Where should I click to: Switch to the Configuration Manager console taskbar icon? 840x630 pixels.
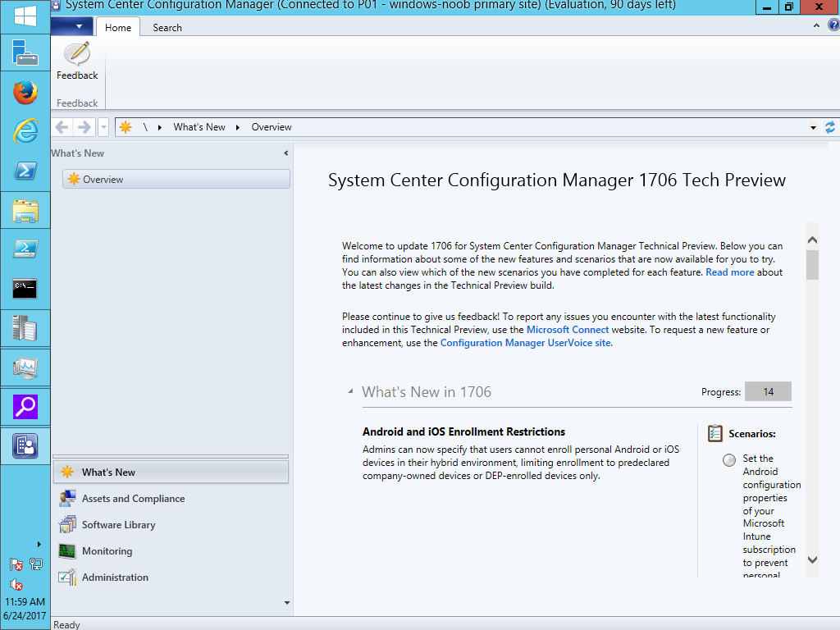pos(25,446)
